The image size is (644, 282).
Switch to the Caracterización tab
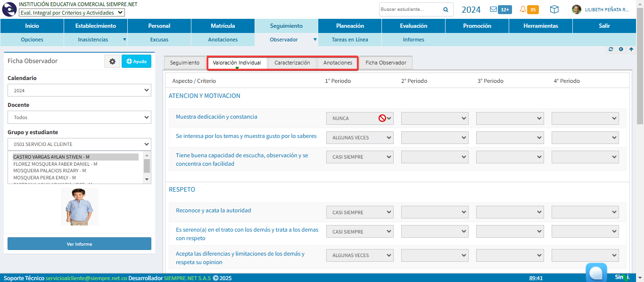coord(292,63)
